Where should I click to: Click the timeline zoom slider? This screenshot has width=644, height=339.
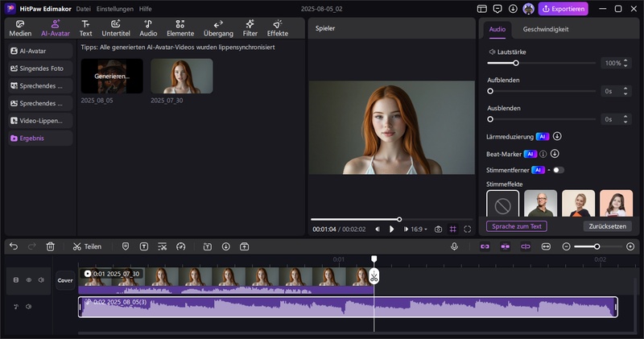tap(598, 246)
